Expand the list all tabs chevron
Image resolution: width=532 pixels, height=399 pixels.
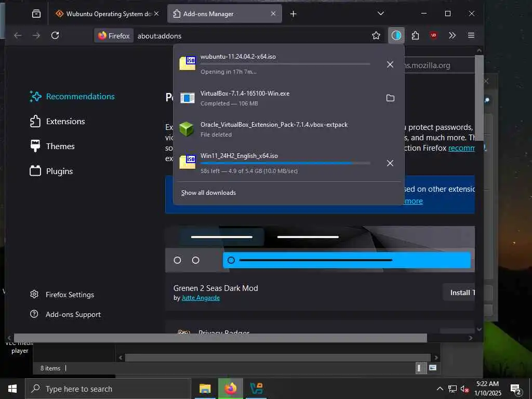(x=381, y=14)
